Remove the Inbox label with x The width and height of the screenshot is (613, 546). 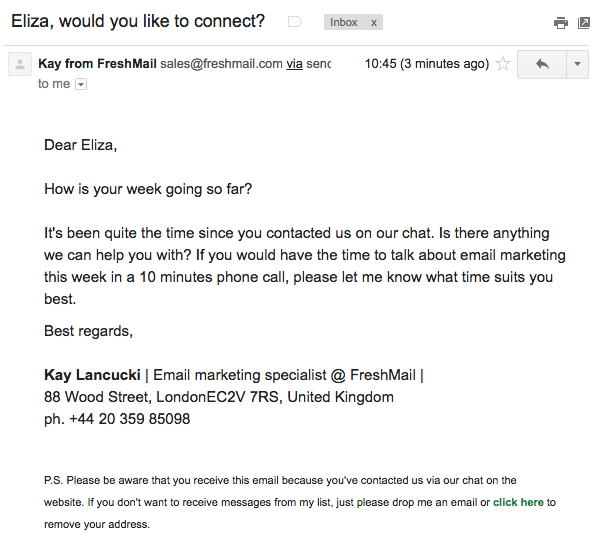[374, 23]
